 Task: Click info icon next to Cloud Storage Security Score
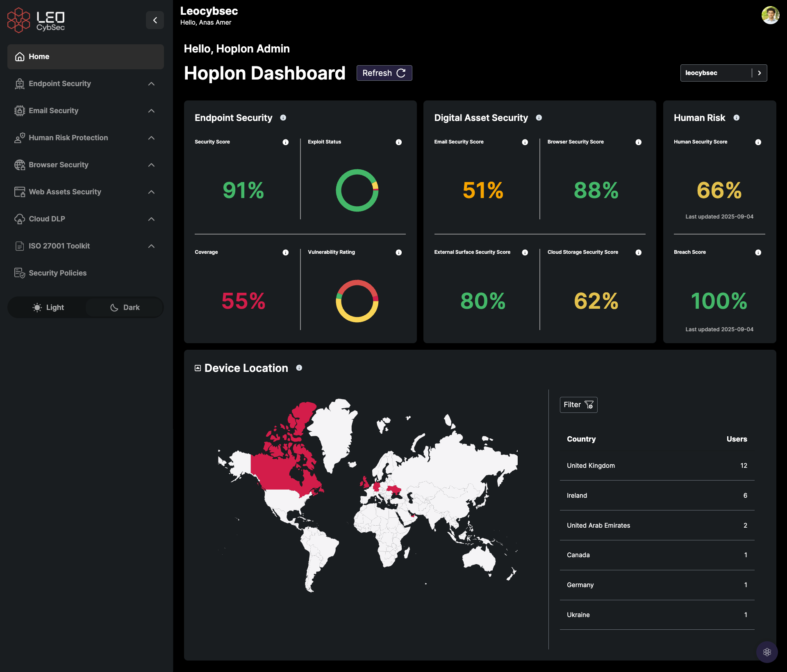click(x=638, y=253)
